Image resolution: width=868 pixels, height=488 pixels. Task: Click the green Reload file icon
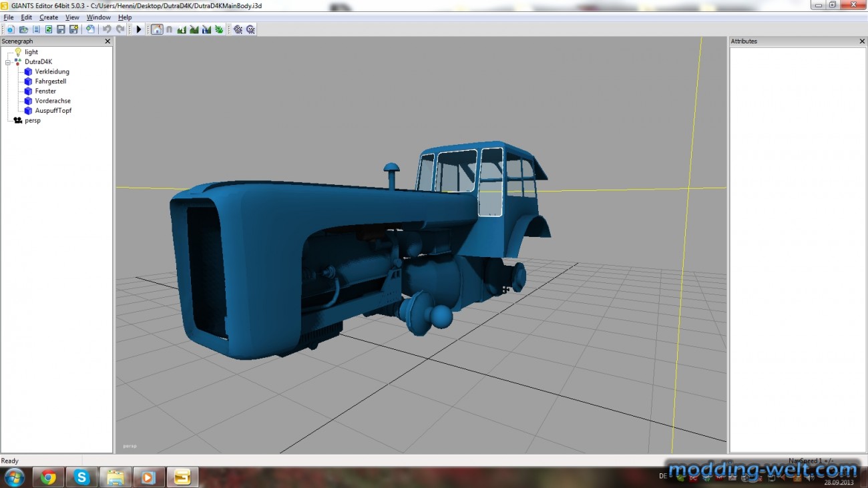(x=49, y=29)
